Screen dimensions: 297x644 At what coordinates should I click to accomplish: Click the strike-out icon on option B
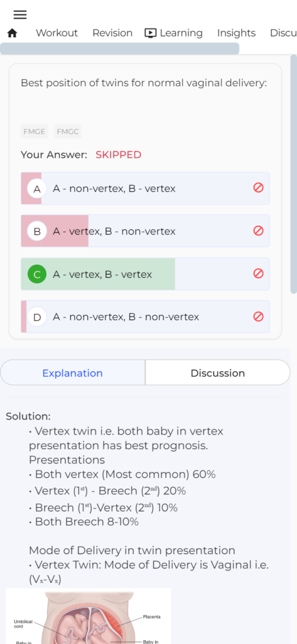coord(258,230)
